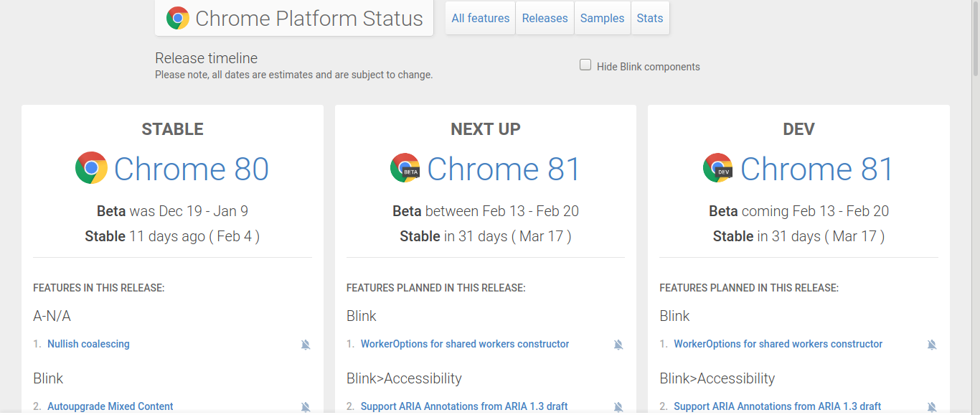Open the Stats tab
Screen dimensions: 980x415
point(649,18)
